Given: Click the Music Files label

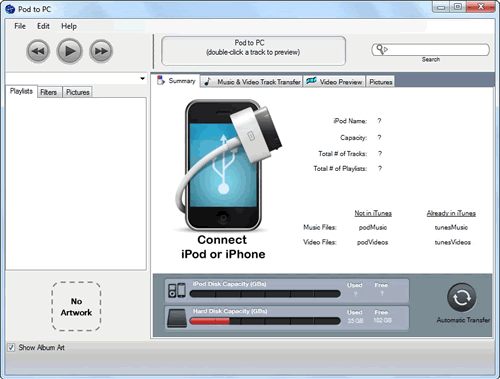Looking at the screenshot, I should (320, 227).
